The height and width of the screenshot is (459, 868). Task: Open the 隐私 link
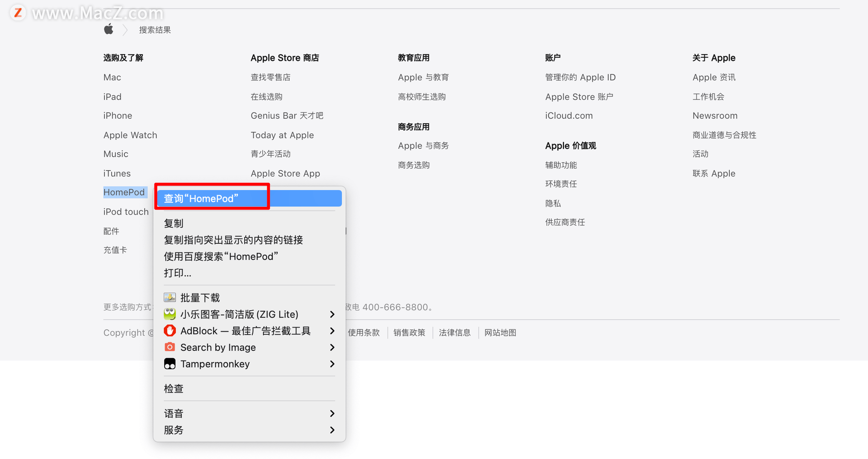553,203
